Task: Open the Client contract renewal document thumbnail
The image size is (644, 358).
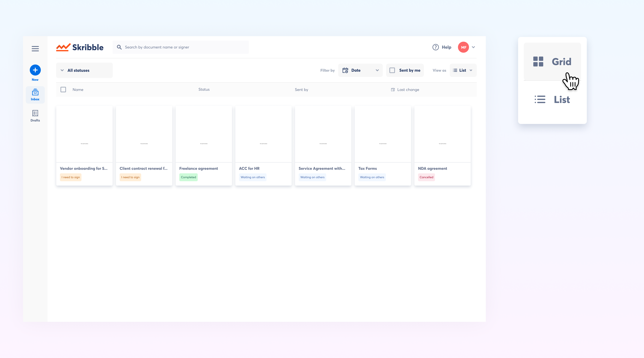Action: pyautogui.click(x=144, y=134)
